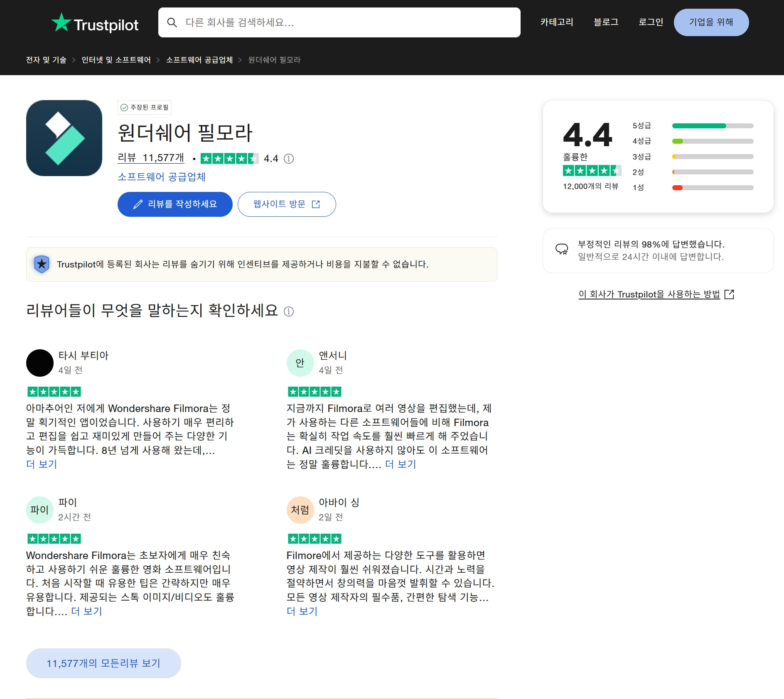
Task: Click the star rating image beside 4.4
Action: click(x=229, y=158)
